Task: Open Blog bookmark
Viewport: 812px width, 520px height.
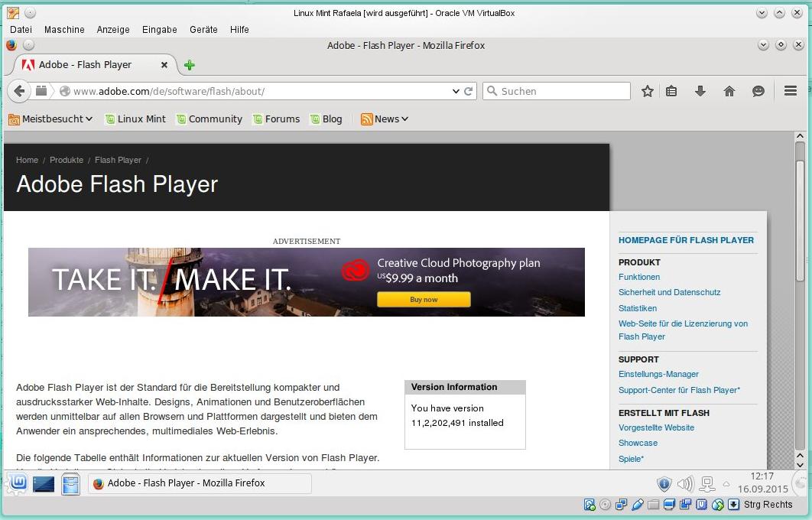Action: tap(326, 119)
